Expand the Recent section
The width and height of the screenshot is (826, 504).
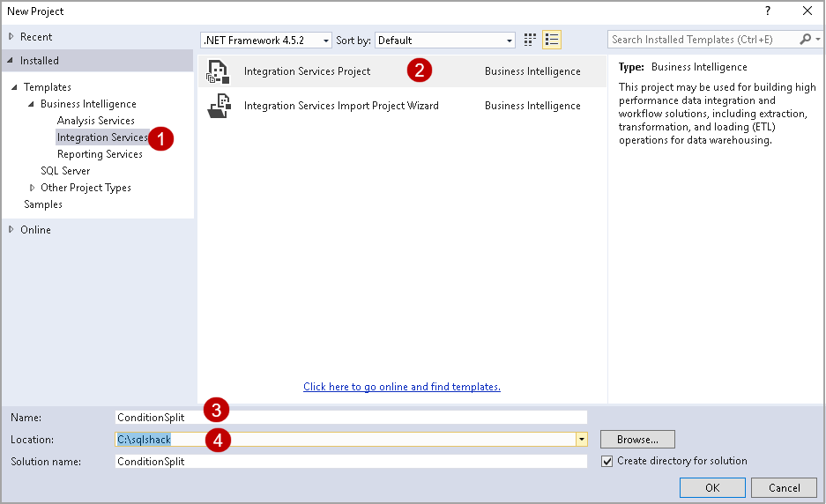tap(11, 37)
